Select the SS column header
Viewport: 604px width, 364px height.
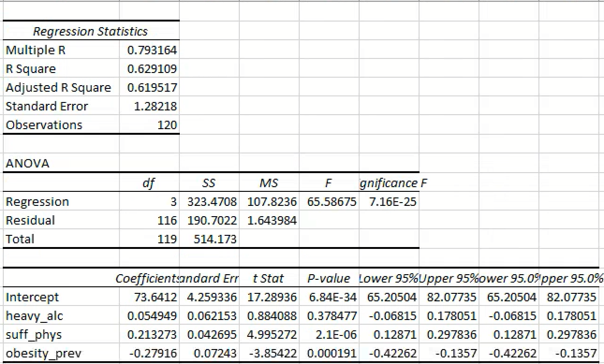click(208, 183)
